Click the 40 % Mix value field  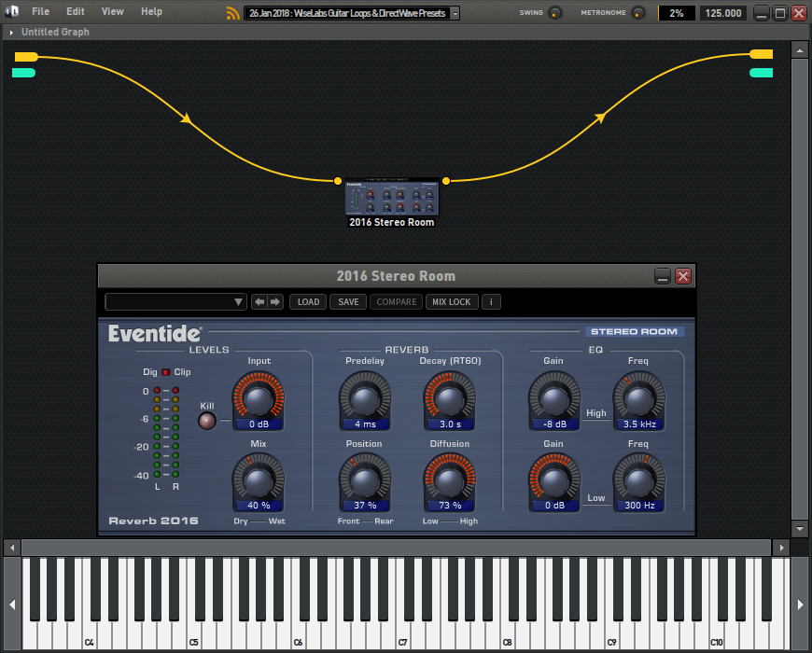tap(259, 506)
